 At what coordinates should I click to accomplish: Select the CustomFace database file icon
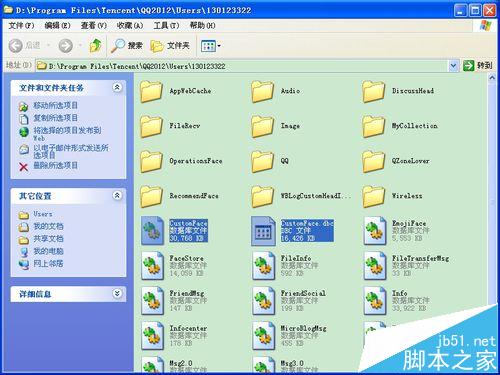(x=152, y=231)
